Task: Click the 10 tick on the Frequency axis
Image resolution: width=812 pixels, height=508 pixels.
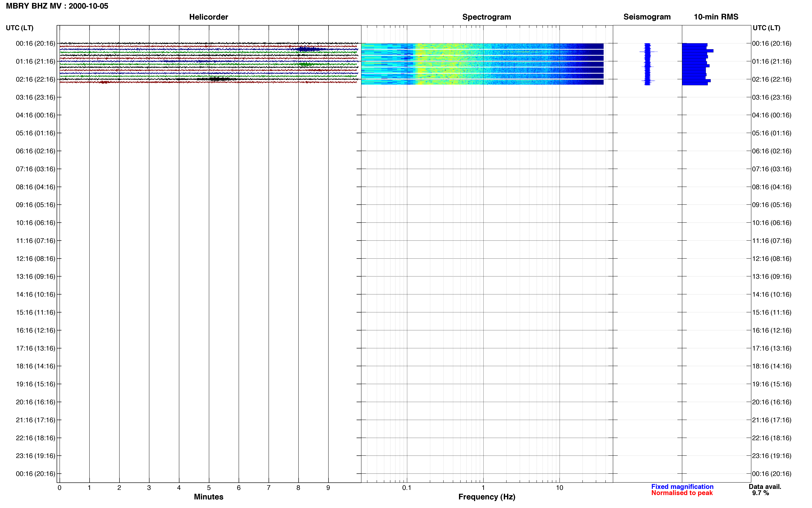Action: 559,488
